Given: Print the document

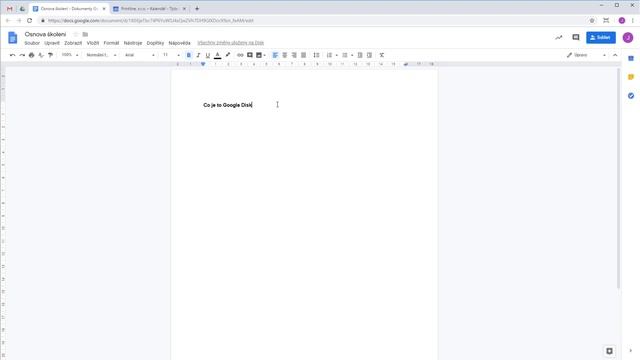Looking at the screenshot, I should tap(31, 55).
